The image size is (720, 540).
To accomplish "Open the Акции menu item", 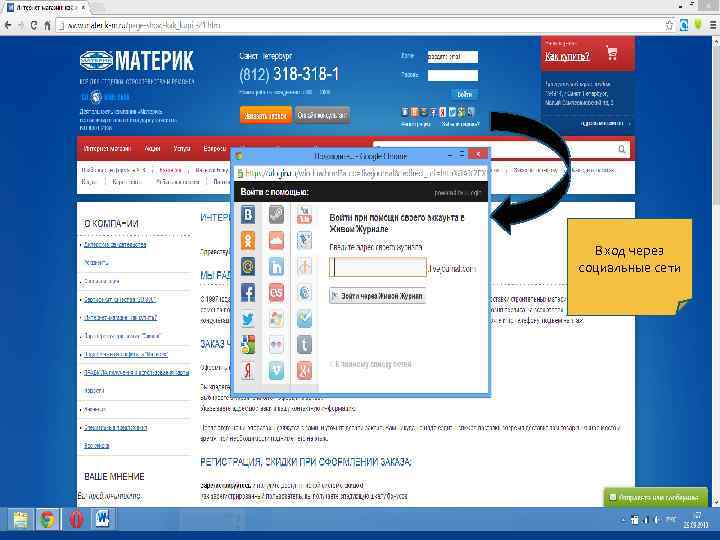I will point(152,148).
